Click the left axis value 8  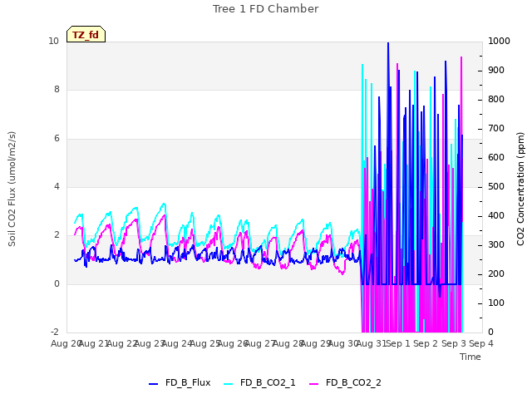[57, 90]
